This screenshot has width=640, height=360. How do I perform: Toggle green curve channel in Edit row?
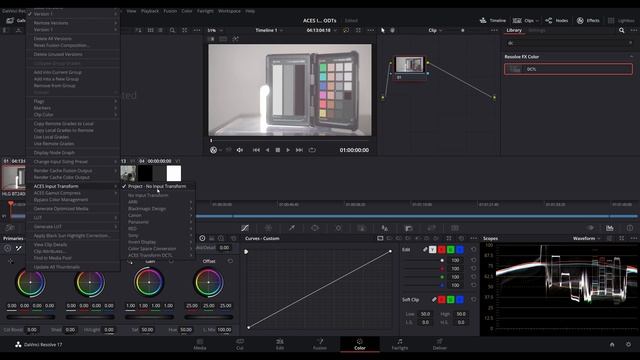[451, 249]
